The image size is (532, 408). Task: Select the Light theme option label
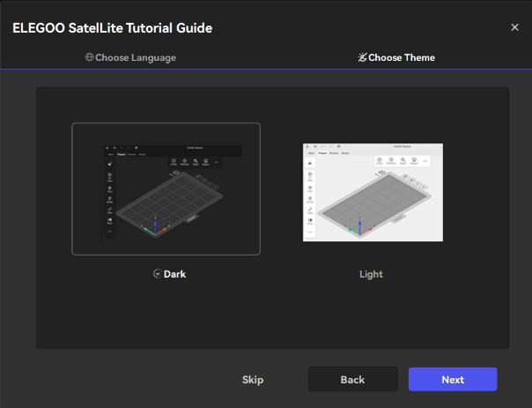pos(371,274)
